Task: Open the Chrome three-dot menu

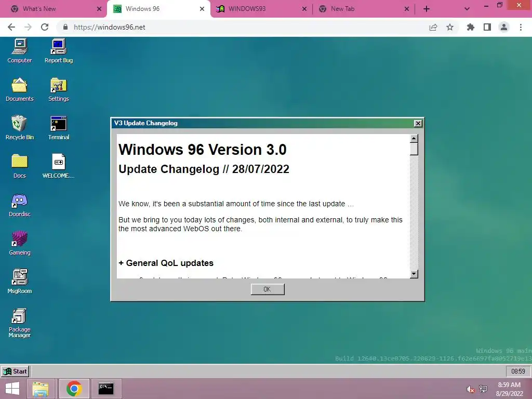Action: (x=521, y=27)
